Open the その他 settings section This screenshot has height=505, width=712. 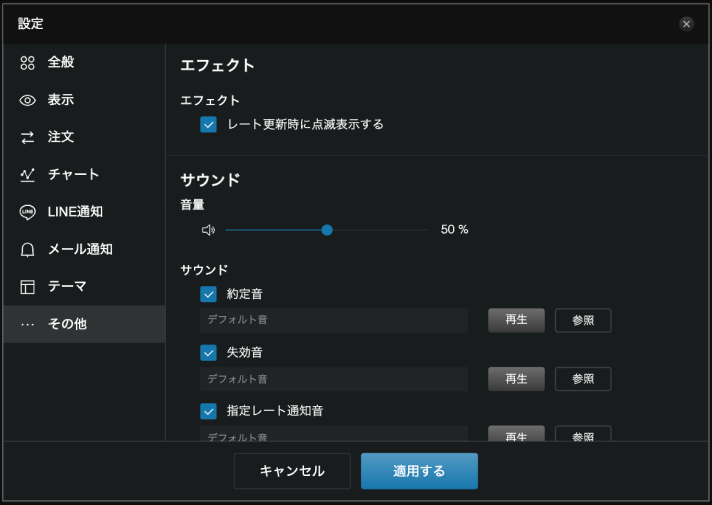tap(67, 324)
